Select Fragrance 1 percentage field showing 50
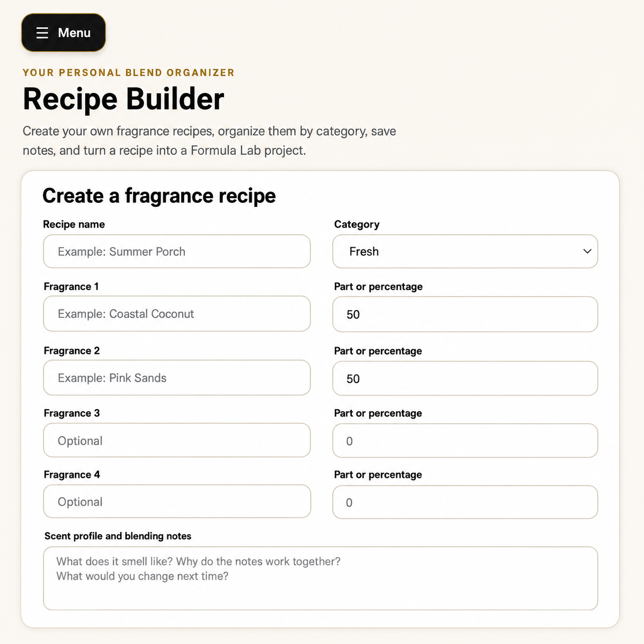644x644 pixels. tap(465, 314)
